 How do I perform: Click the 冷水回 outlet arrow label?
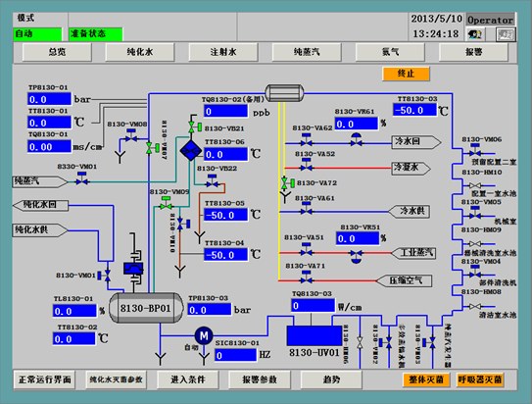[416, 142]
